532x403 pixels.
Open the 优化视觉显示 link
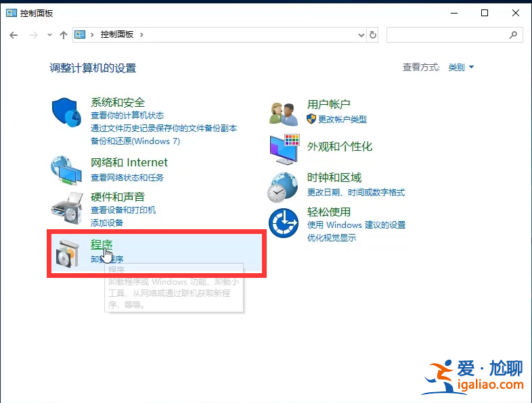pyautogui.click(x=332, y=237)
